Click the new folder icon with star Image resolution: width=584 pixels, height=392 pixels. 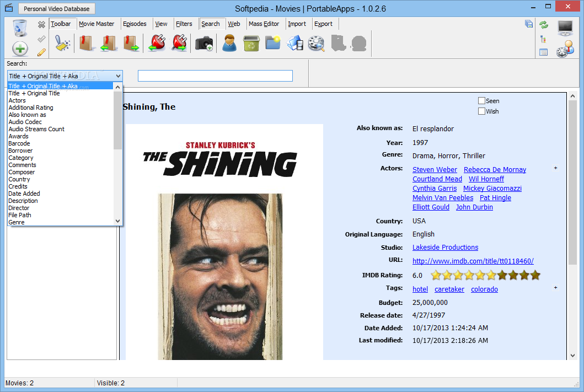(273, 42)
